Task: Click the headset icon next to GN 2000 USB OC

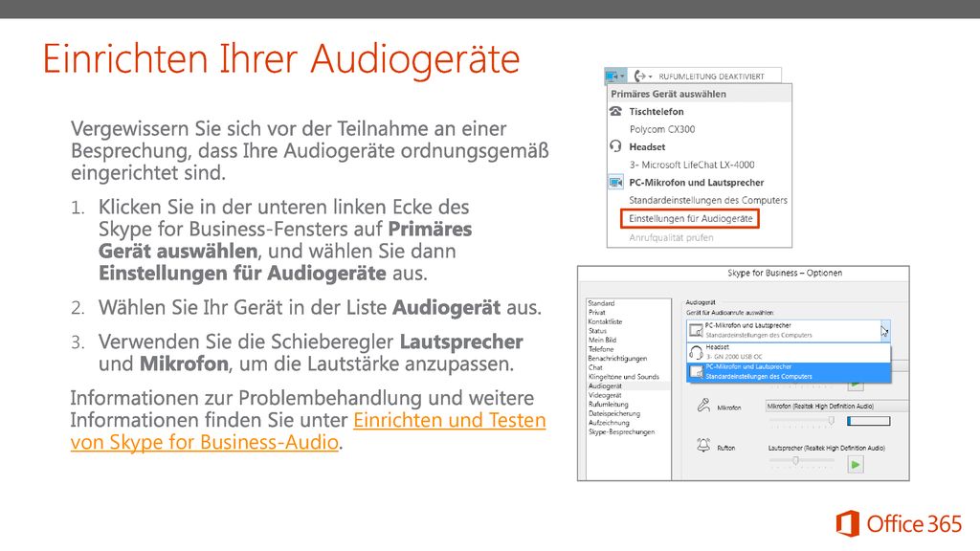Action: (696, 352)
